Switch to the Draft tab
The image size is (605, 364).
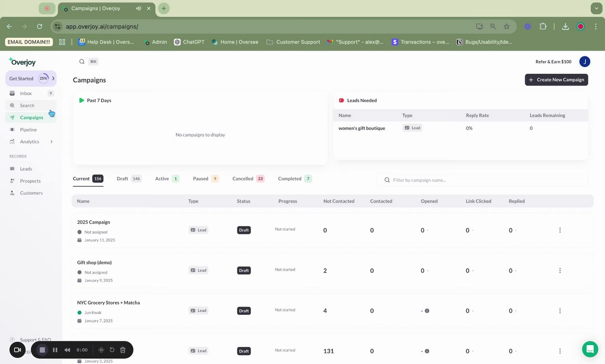click(129, 179)
